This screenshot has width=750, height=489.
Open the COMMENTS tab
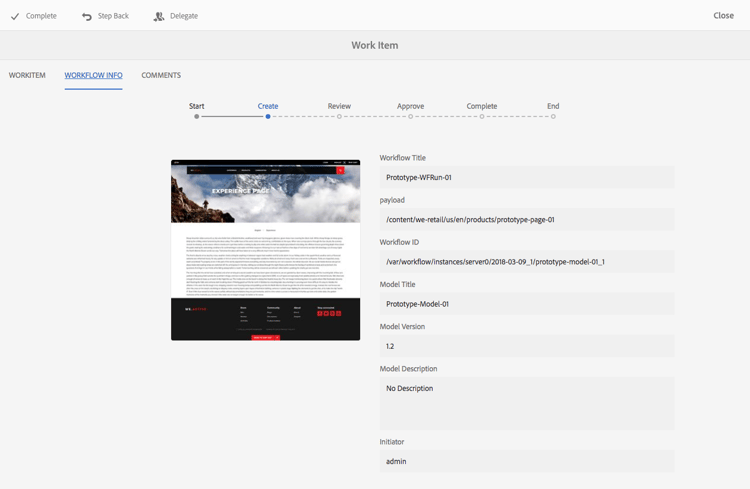(x=161, y=75)
